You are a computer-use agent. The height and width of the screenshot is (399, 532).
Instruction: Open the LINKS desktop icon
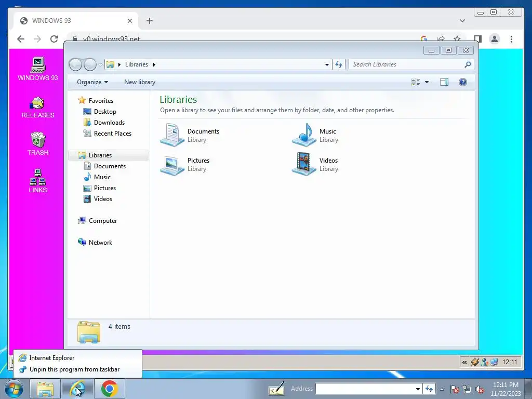[x=37, y=181]
